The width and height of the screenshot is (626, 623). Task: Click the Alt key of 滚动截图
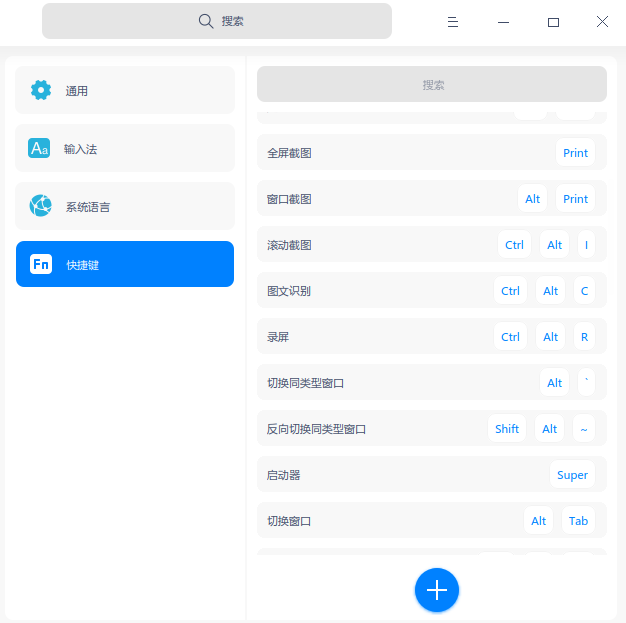(x=555, y=245)
